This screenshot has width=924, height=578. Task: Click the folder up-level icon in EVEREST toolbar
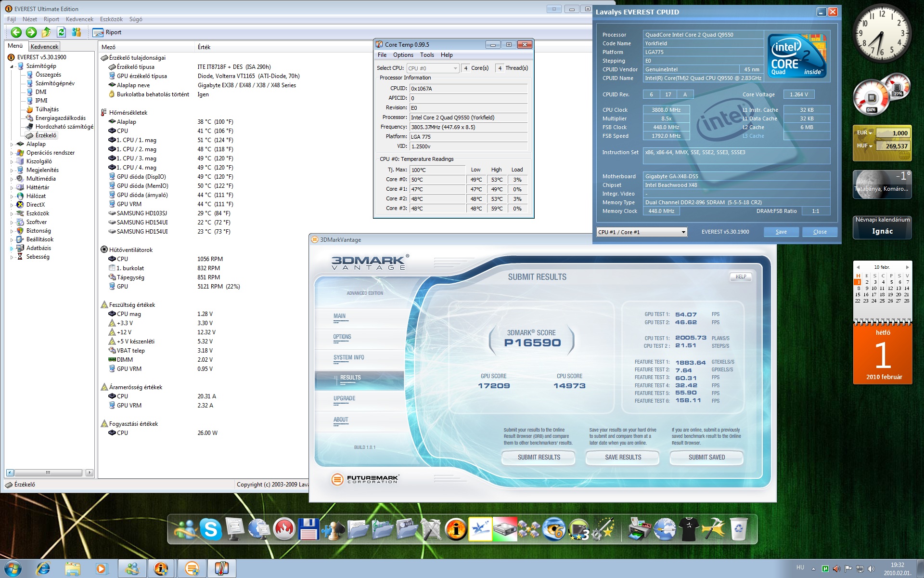[46, 32]
